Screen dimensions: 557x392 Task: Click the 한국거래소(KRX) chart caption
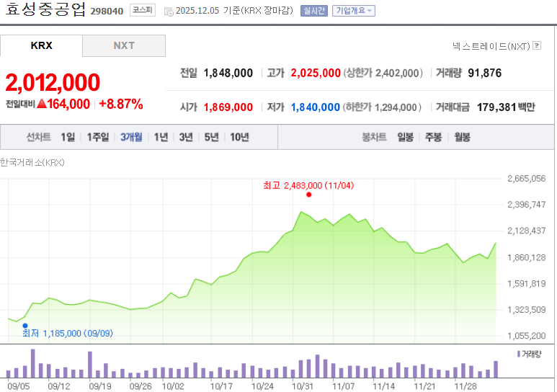coord(32,163)
